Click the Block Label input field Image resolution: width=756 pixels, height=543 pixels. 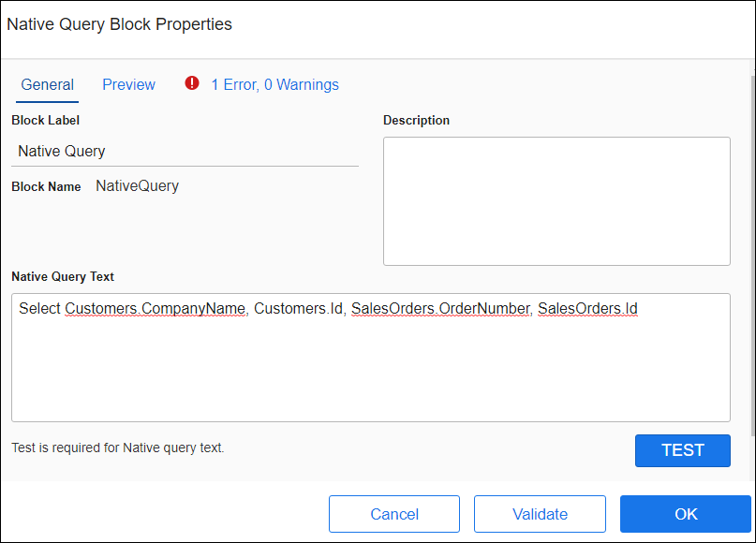[184, 151]
